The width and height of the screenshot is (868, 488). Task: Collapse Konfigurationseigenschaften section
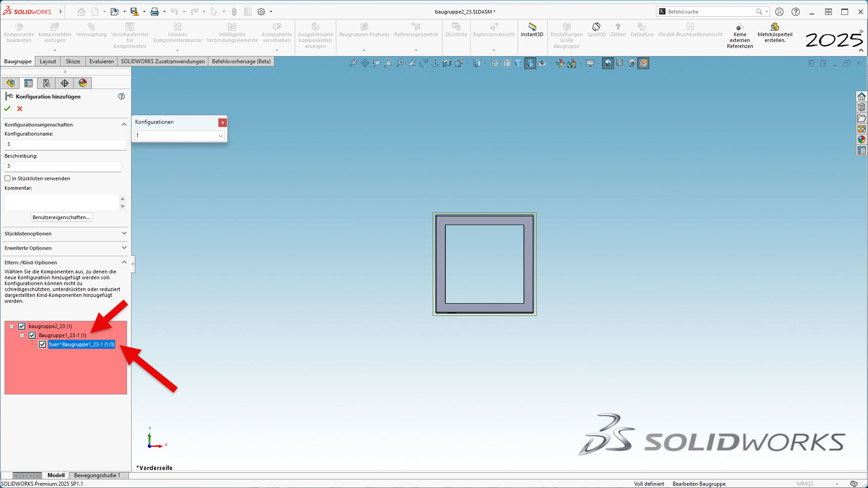point(124,125)
